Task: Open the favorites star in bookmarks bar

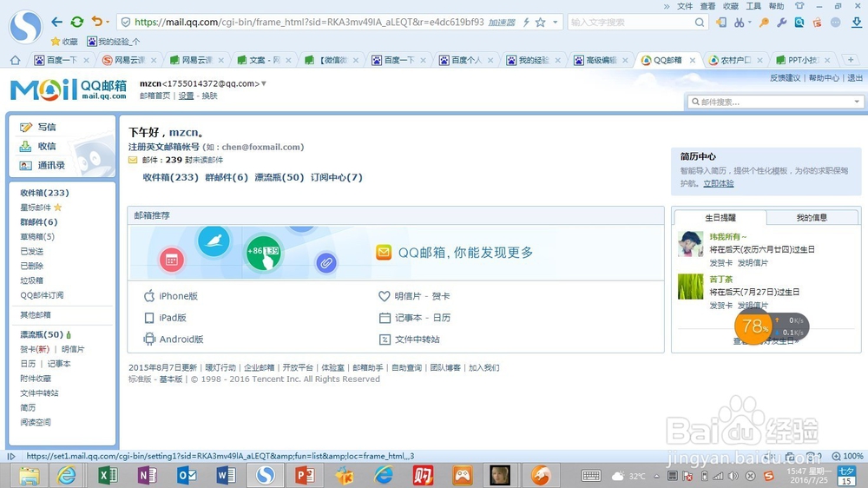Action: [56, 42]
